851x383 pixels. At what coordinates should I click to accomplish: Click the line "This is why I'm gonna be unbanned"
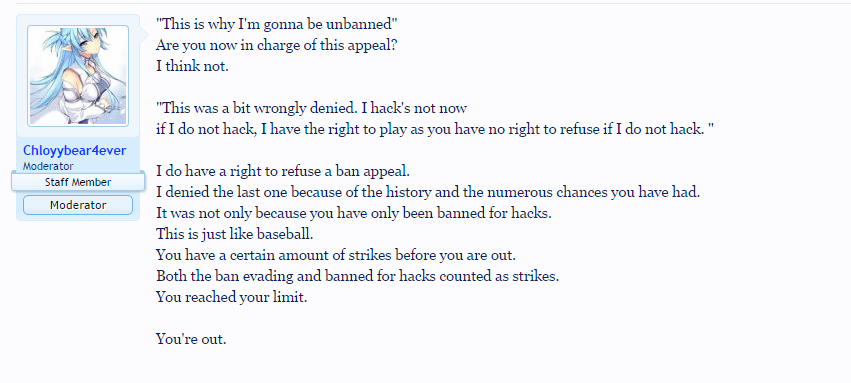point(277,24)
